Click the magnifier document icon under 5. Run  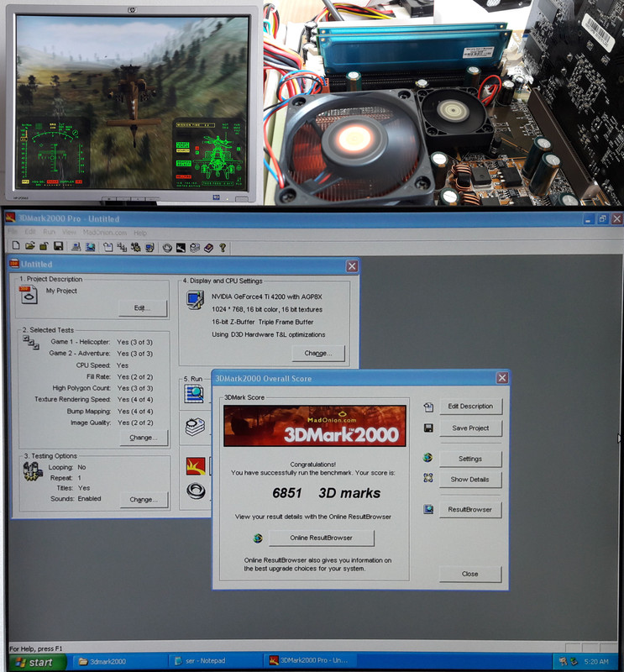[x=194, y=394]
